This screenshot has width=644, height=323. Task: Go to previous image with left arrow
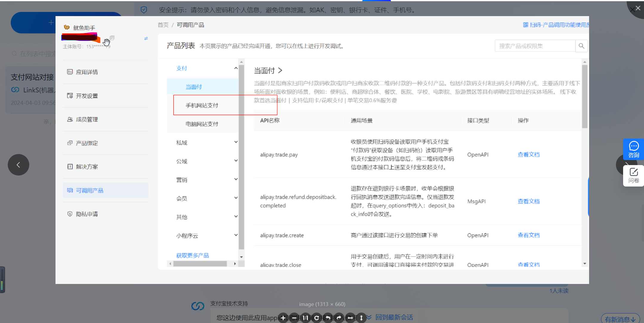coord(19,165)
